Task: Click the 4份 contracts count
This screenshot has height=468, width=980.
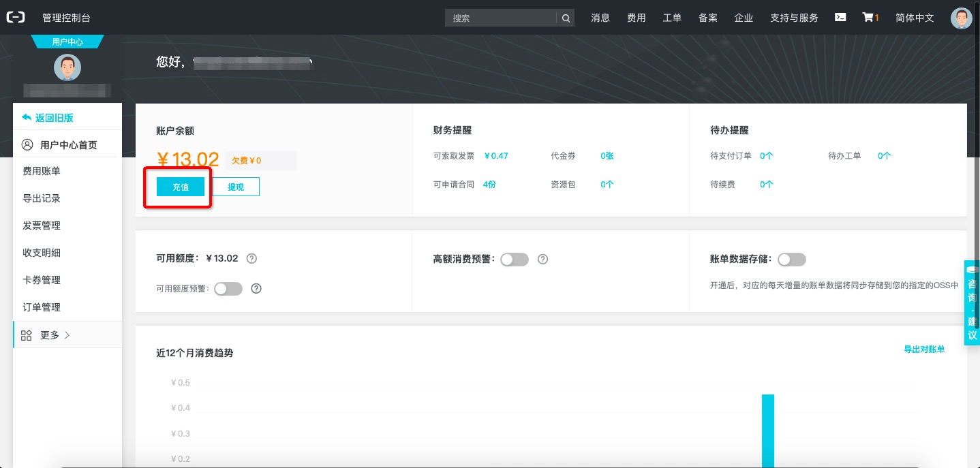Action: coord(489,185)
